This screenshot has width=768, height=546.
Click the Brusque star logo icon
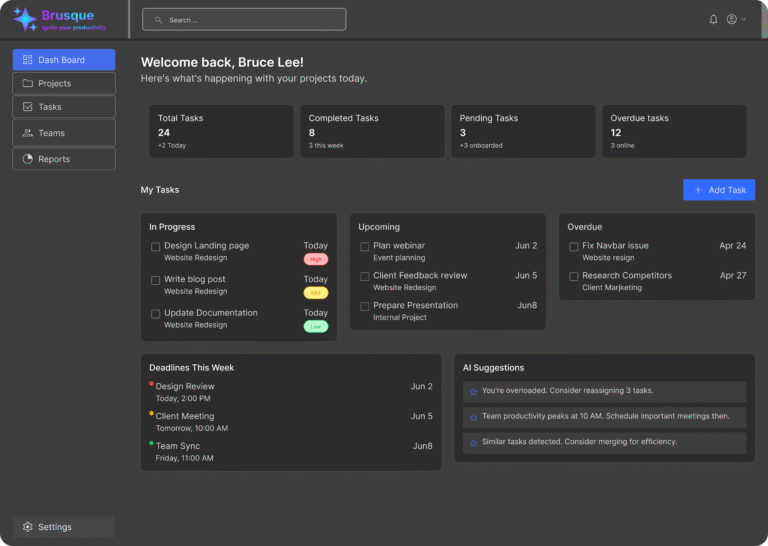tap(24, 19)
